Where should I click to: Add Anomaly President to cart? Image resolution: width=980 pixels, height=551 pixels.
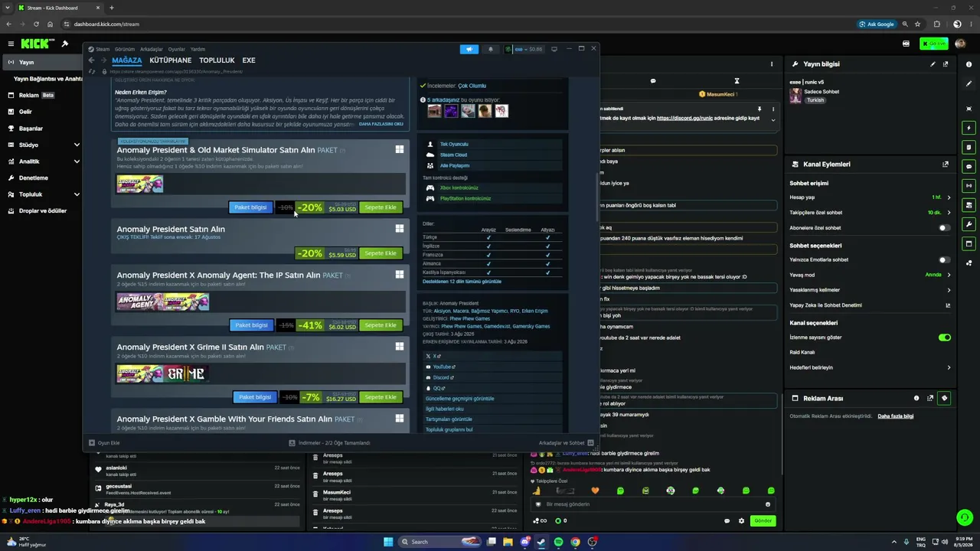pos(381,253)
